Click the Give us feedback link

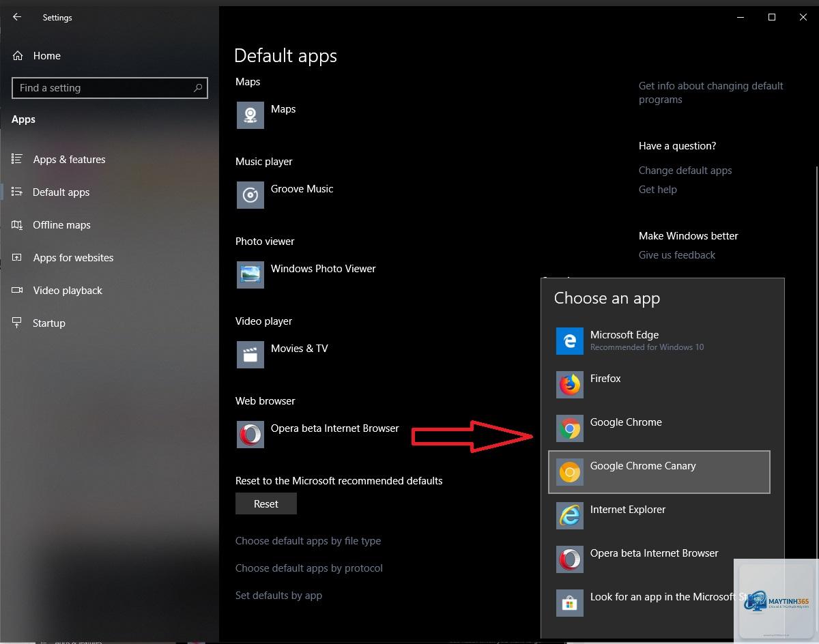tap(677, 254)
